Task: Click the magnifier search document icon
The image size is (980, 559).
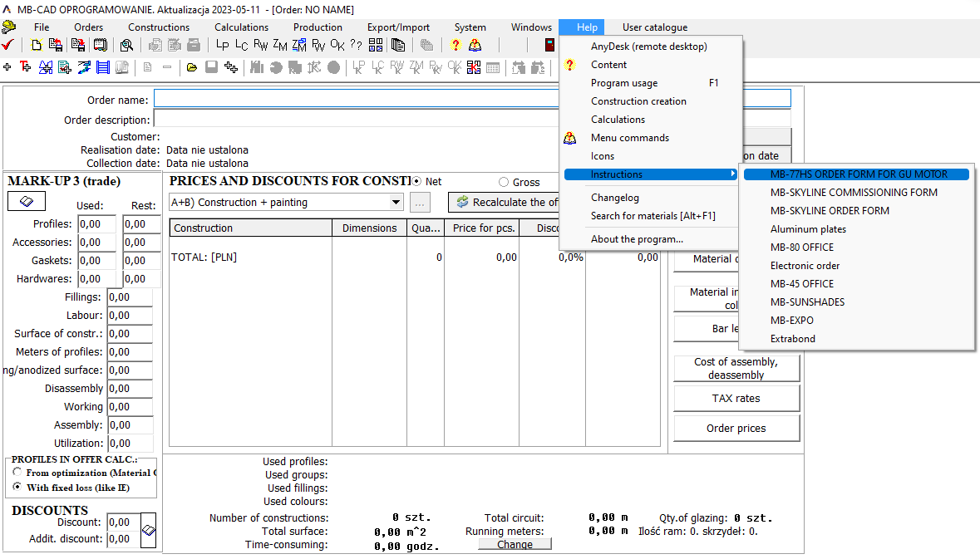Action: pyautogui.click(x=127, y=45)
